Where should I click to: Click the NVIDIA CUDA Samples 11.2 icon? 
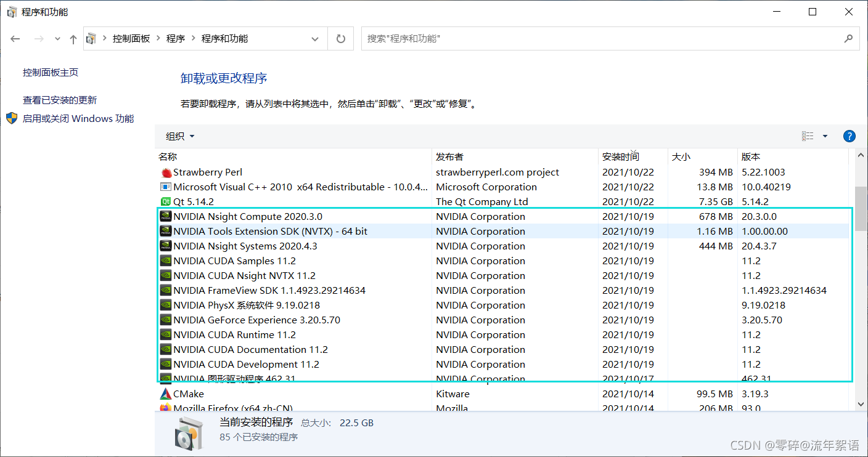[165, 261]
